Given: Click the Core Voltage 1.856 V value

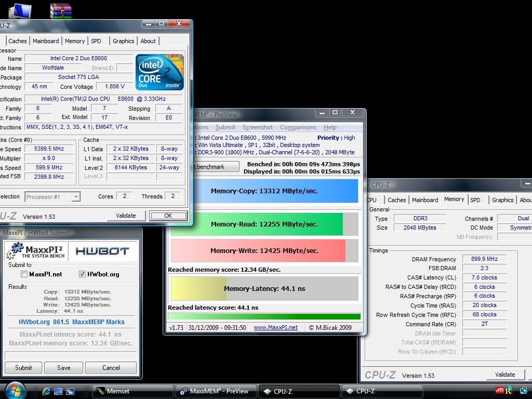Looking at the screenshot, I should (x=115, y=87).
